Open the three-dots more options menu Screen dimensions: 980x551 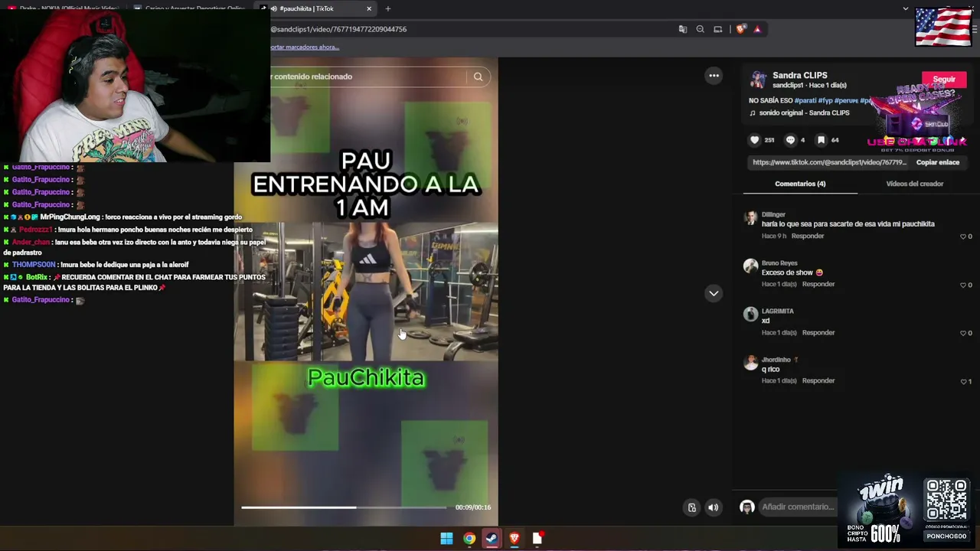coord(714,75)
